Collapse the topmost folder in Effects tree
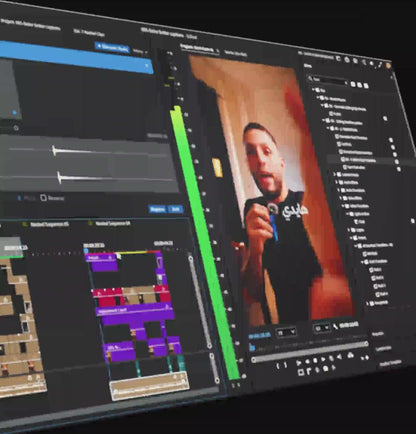Image resolution: width=416 pixels, height=434 pixels. click(x=314, y=89)
